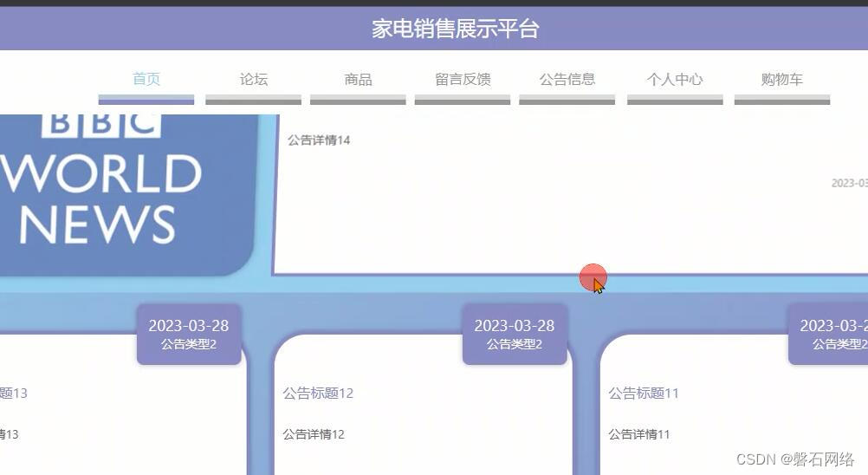Click the BBC World News image
Viewport: 868px width, 475px height.
pyautogui.click(x=127, y=194)
